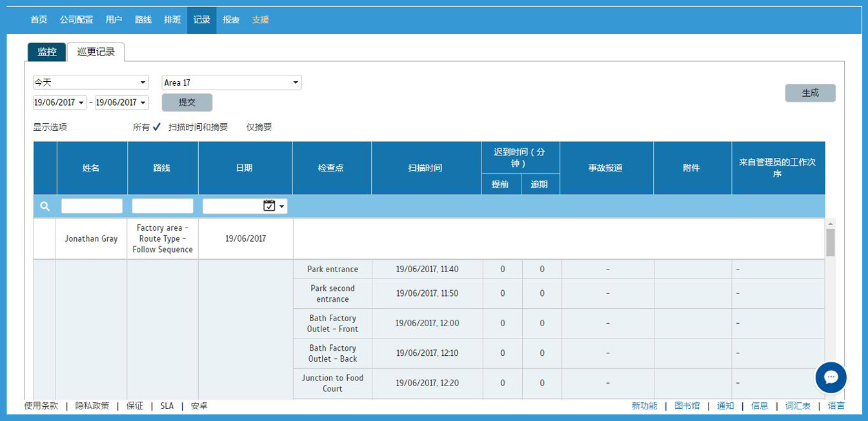868x421 pixels.
Task: Expand the 今天 date range dropdown
Action: pos(91,83)
